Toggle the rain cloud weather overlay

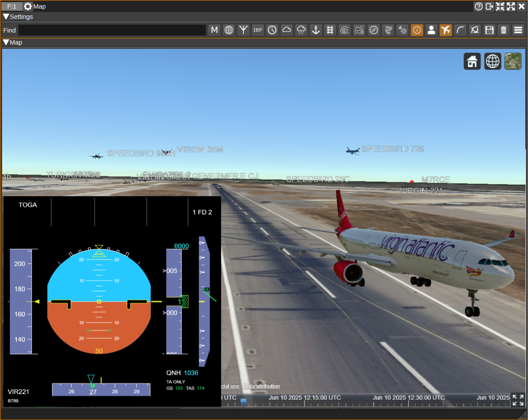[x=301, y=30]
